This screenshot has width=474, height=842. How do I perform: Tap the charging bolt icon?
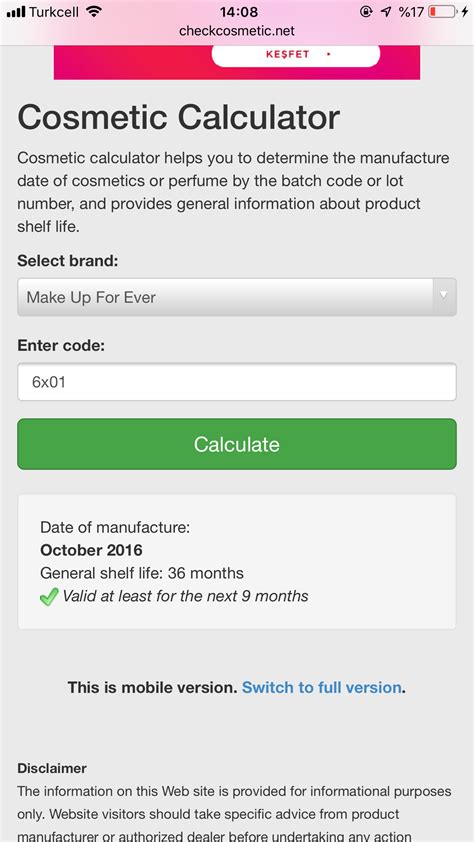click(x=464, y=12)
